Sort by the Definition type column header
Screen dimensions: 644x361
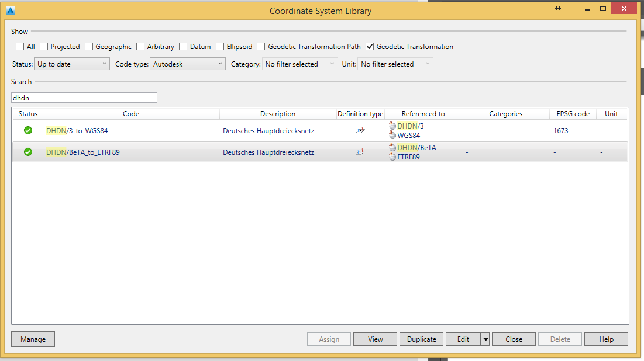click(x=360, y=114)
